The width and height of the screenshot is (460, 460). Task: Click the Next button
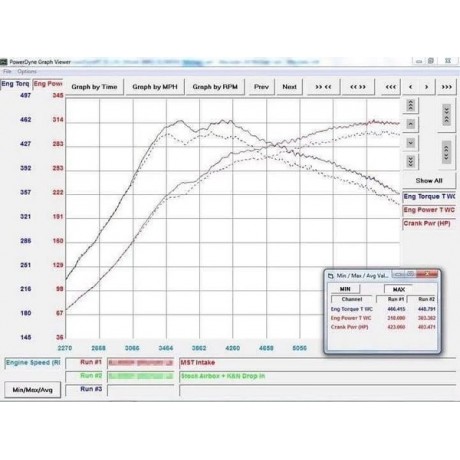pyautogui.click(x=289, y=87)
